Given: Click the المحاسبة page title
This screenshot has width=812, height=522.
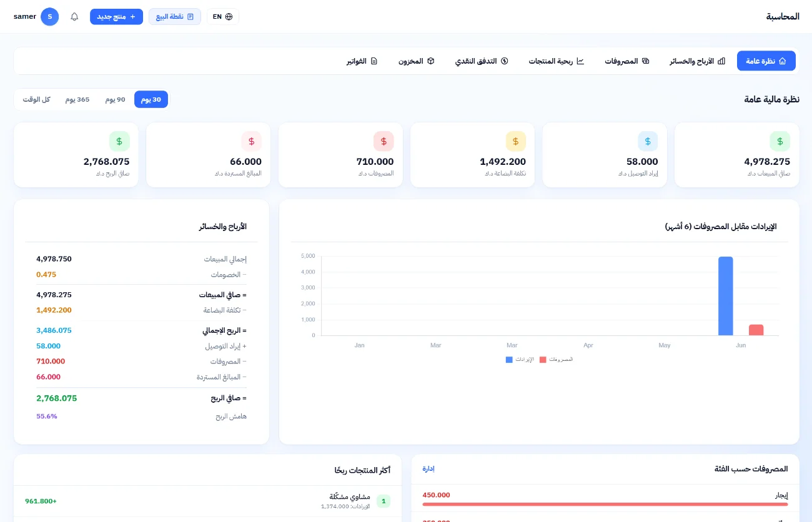Looking at the screenshot, I should click(x=783, y=17).
